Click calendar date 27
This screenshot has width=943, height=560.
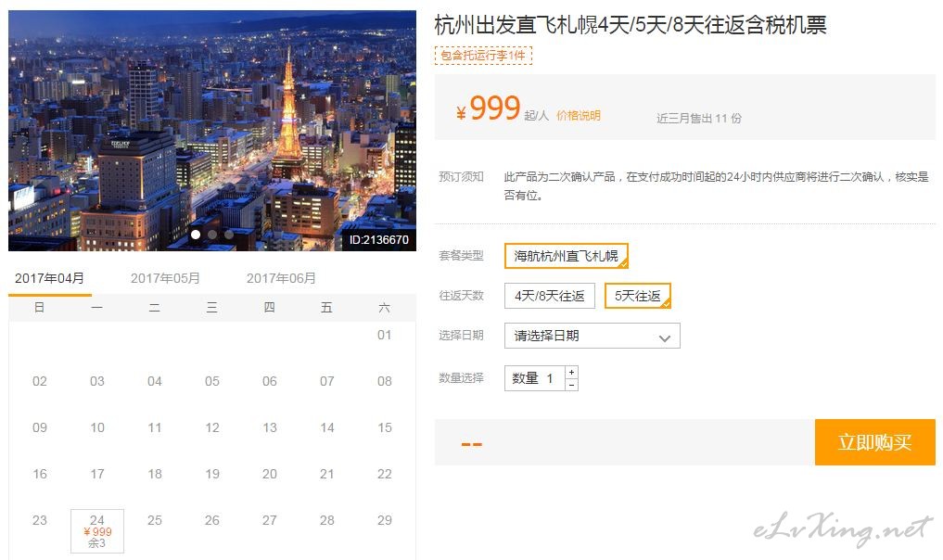pos(270,520)
